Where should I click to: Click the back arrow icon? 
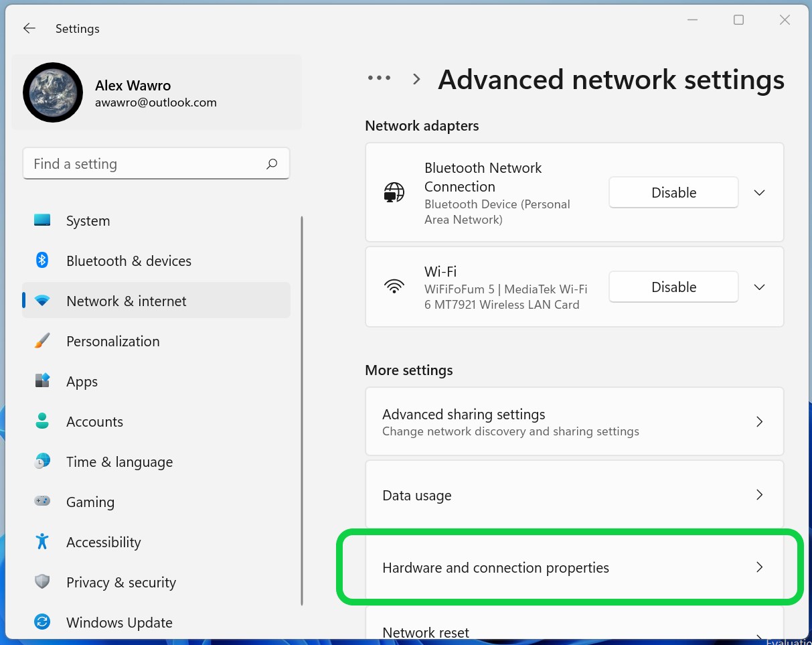pos(29,28)
